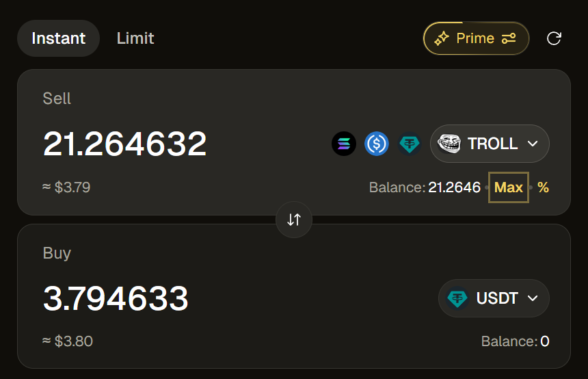
Task: Click the refresh quote icon
Action: click(x=554, y=38)
